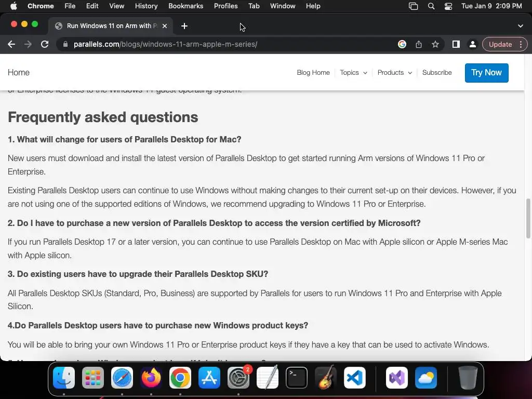Launch GarageBand from the Dock
532x399 pixels.
click(326, 378)
